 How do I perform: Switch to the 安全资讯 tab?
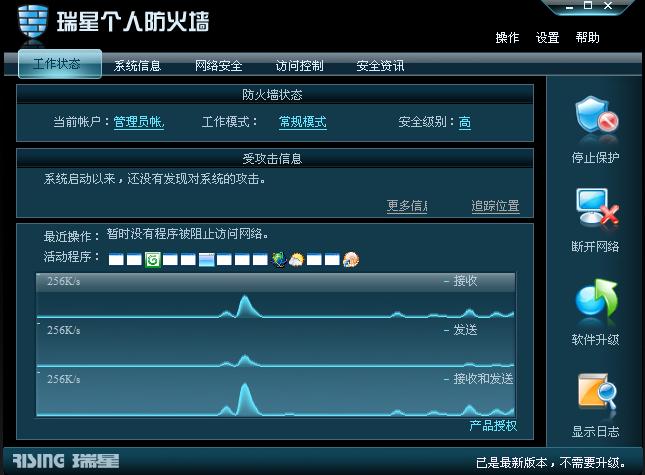coord(380,66)
